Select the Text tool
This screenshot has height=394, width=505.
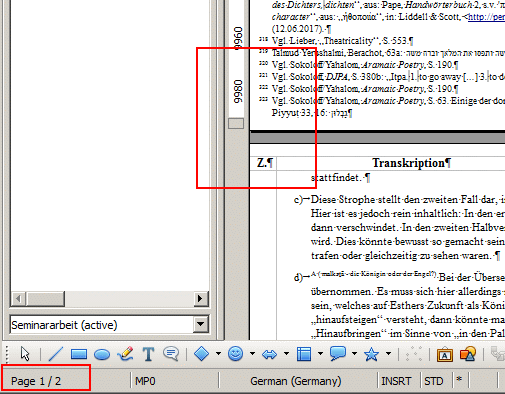point(148,354)
